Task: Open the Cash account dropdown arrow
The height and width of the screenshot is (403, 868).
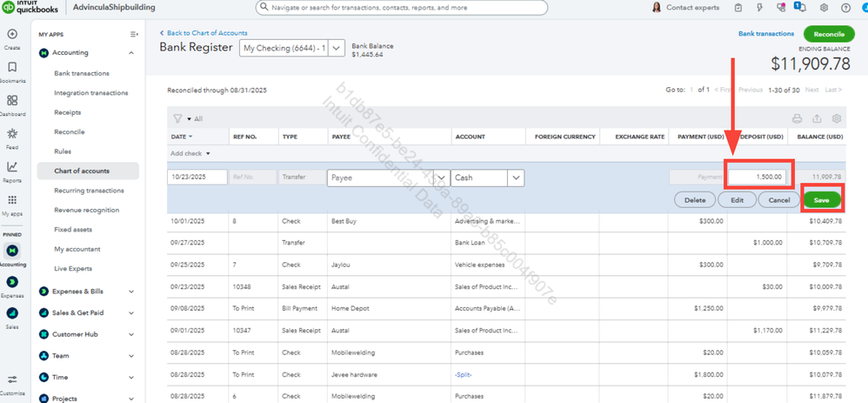Action: pyautogui.click(x=516, y=178)
